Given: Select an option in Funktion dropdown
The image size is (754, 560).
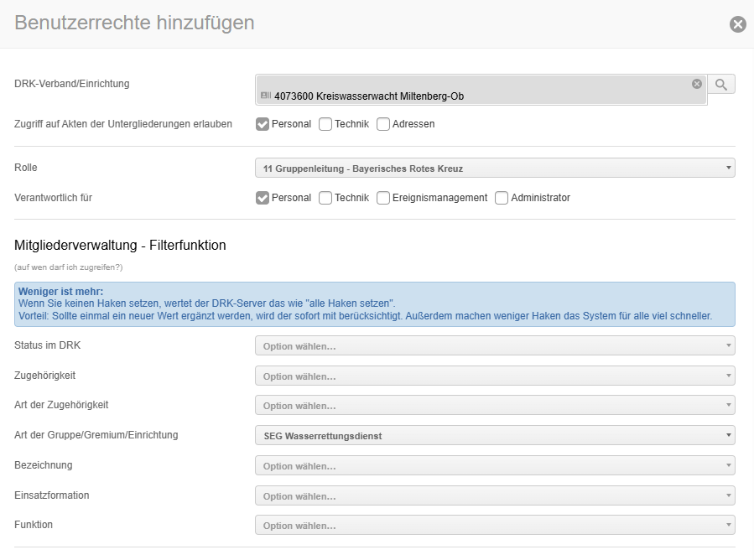Looking at the screenshot, I should 495,525.
